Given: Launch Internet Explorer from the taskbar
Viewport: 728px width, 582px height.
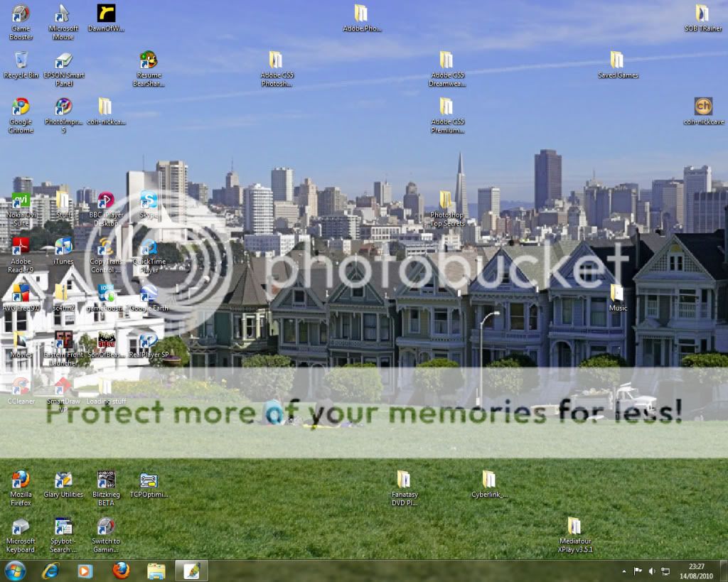Looking at the screenshot, I should coord(50,571).
